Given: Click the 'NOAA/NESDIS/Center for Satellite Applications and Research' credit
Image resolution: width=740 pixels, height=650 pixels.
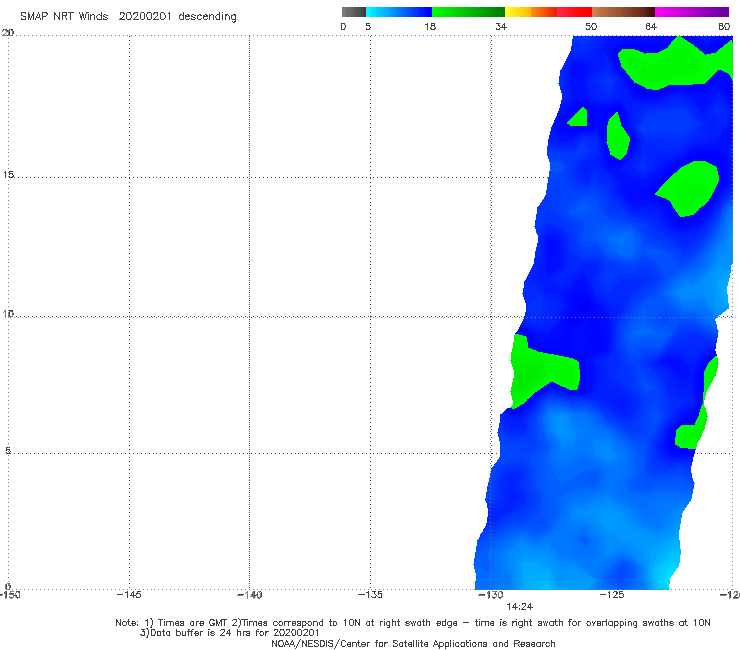Looking at the screenshot, I should pyautogui.click(x=413, y=644).
